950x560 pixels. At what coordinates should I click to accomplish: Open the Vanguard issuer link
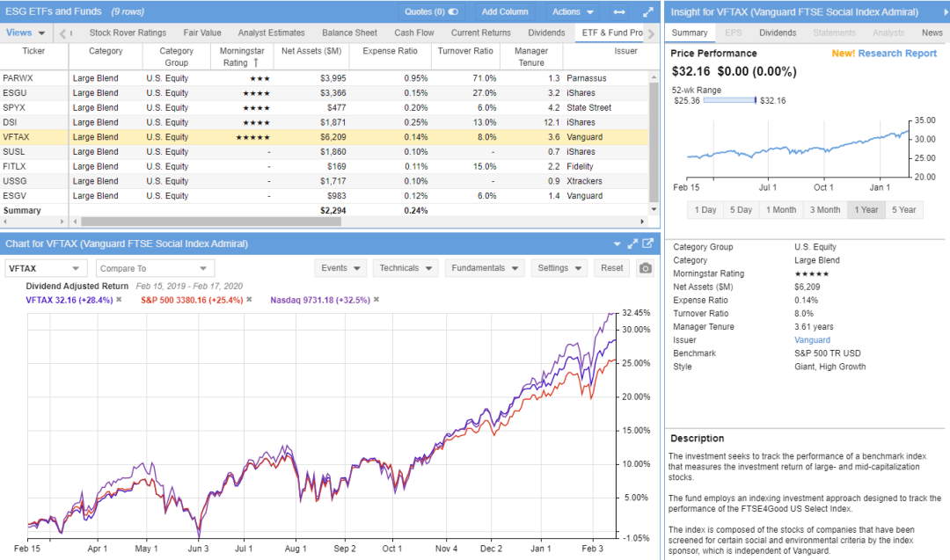[812, 340]
